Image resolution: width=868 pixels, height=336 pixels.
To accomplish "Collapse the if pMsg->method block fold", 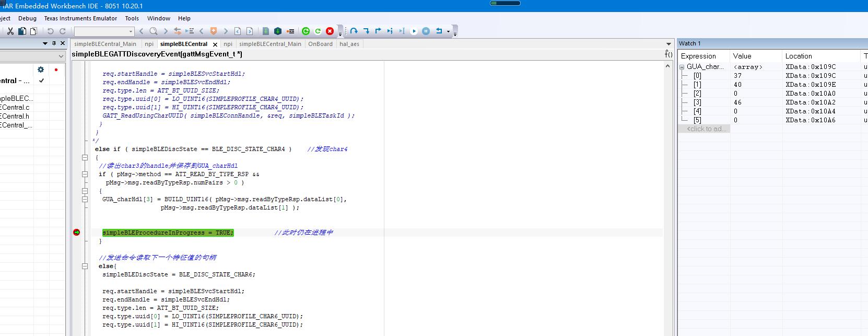I will pos(85,174).
